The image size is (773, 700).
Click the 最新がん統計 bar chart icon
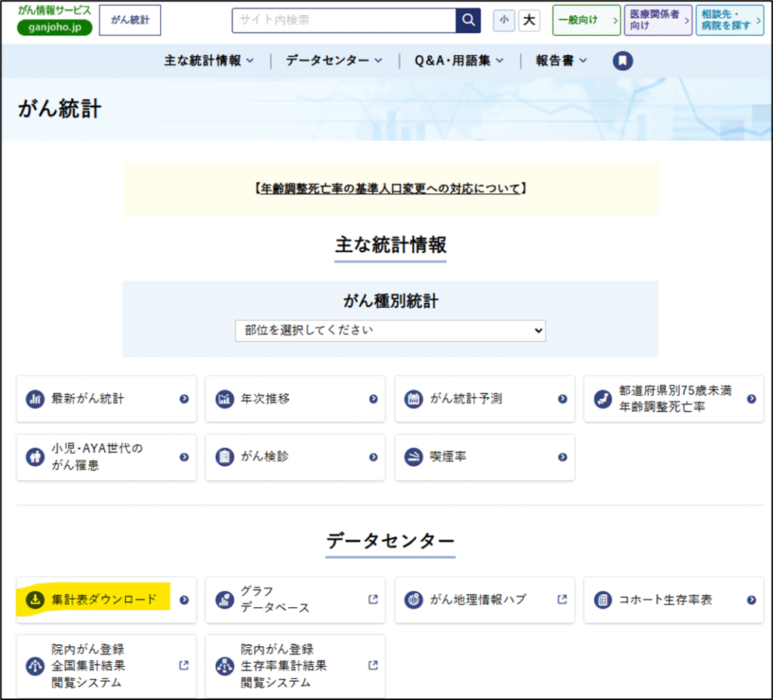point(35,399)
